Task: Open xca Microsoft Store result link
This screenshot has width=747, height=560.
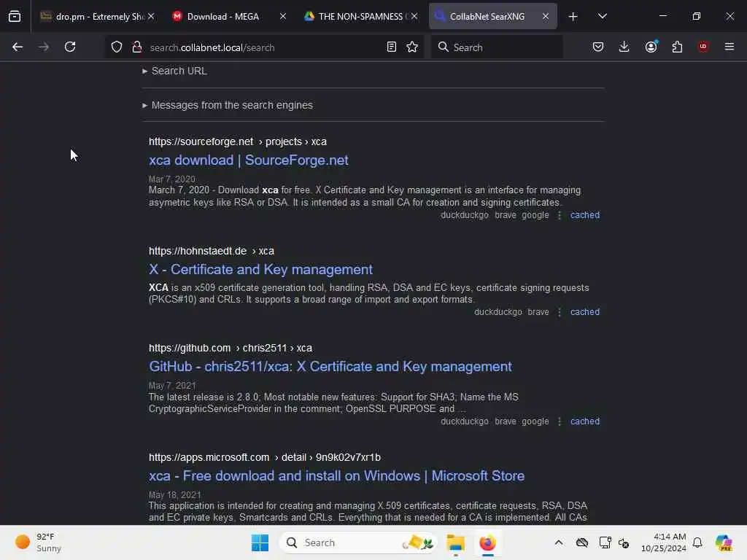Action: click(336, 475)
